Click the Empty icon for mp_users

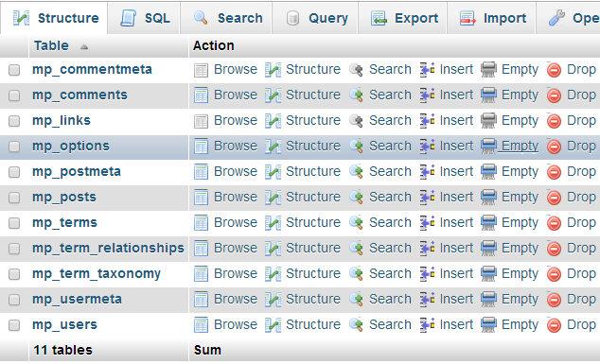488,325
